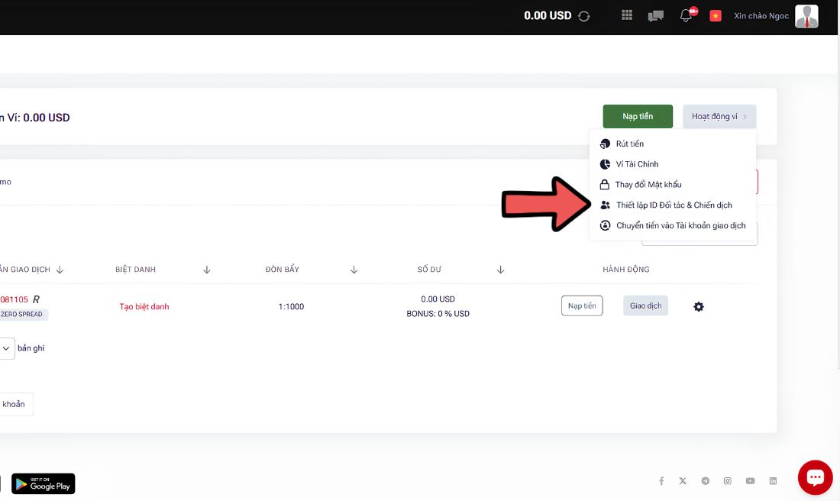840x504 pixels.
Task: Refresh the 0.00 USD balance icon
Action: tap(584, 16)
